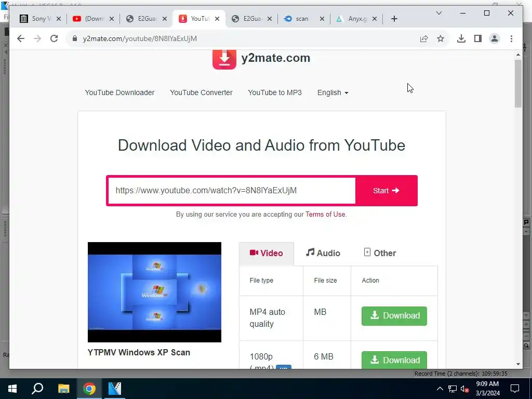Click the page vertical scrollbar thumb
The image size is (532, 399).
pos(518,84)
